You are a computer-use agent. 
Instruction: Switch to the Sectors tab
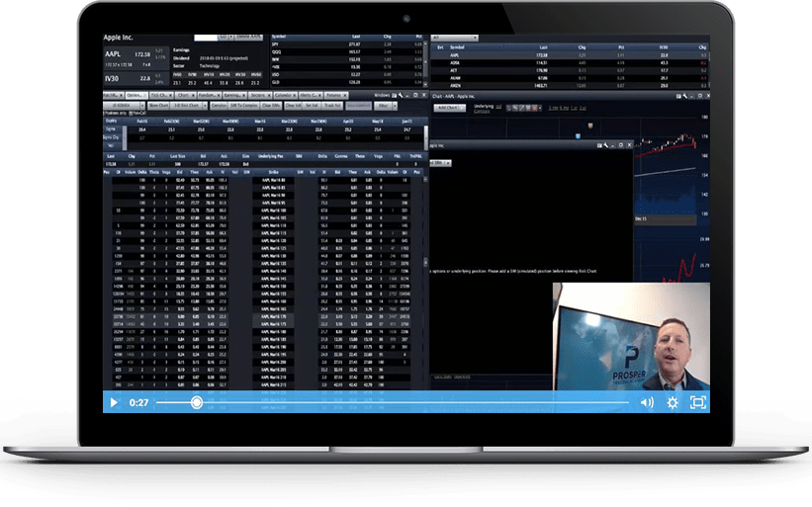pyautogui.click(x=260, y=96)
